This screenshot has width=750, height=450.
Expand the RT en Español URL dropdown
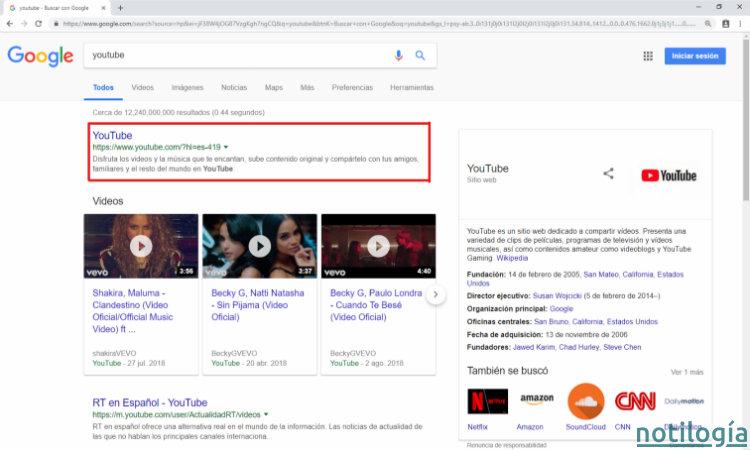pyautogui.click(x=266, y=415)
